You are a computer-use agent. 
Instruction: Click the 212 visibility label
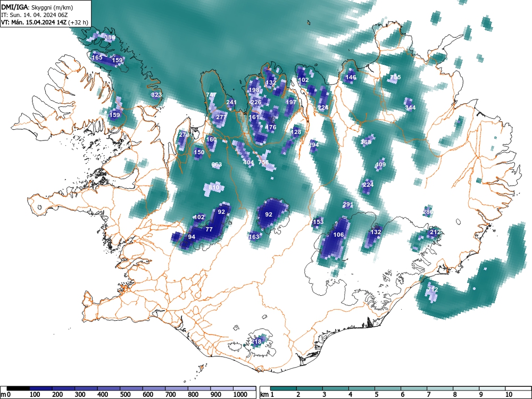point(435,232)
